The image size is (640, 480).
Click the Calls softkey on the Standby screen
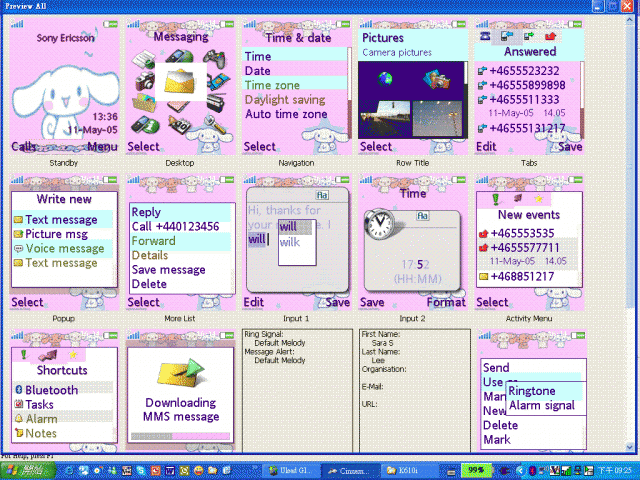(23, 147)
